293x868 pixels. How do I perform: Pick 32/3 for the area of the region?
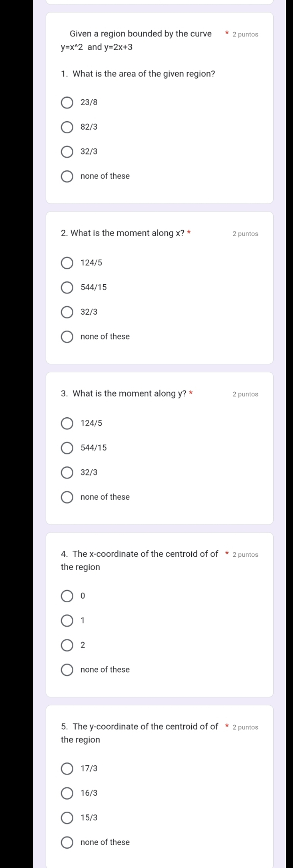tap(67, 152)
